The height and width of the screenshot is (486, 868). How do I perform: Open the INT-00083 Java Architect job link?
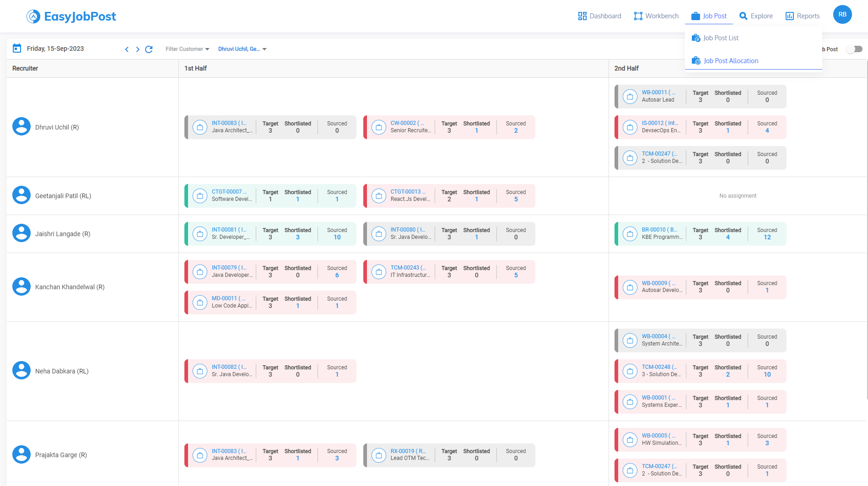tap(229, 123)
